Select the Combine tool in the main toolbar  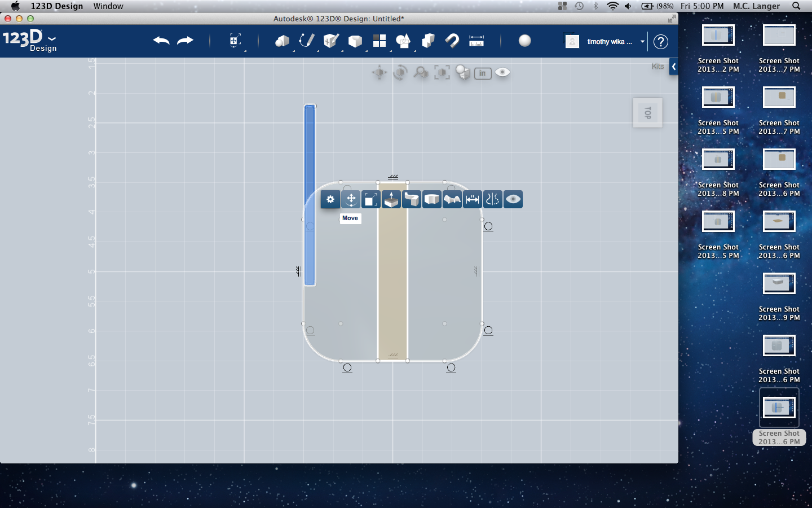click(428, 41)
